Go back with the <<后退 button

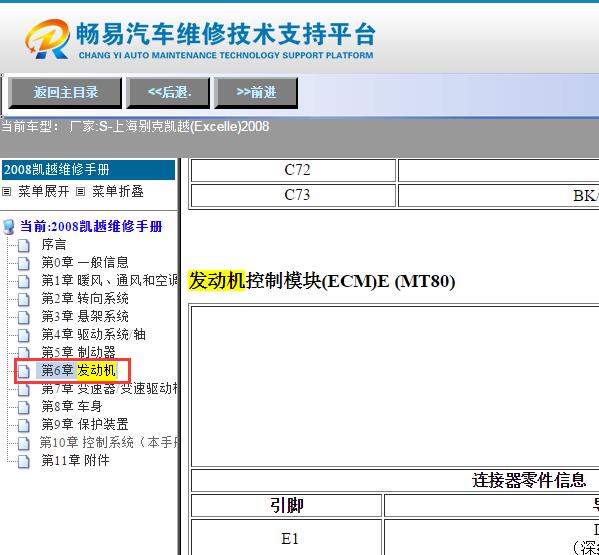[168, 93]
